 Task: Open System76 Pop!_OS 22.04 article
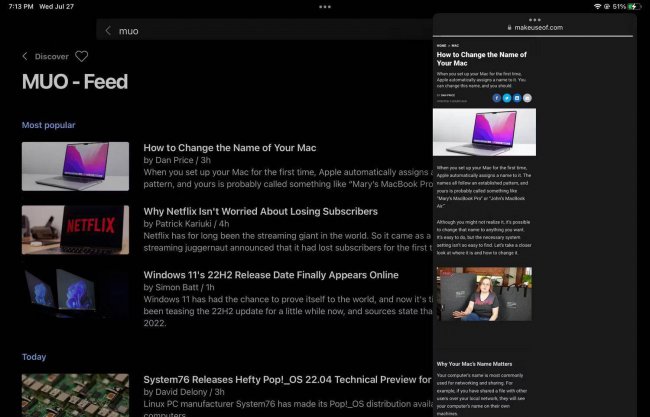click(x=287, y=379)
